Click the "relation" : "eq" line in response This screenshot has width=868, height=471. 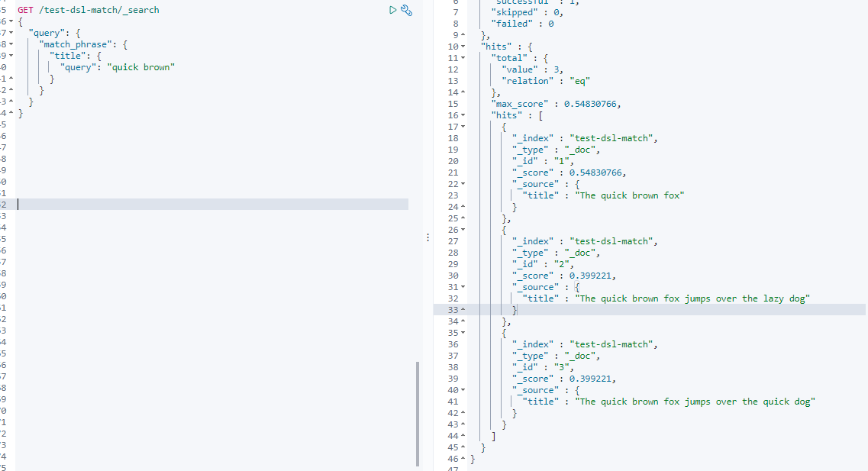[545, 81]
